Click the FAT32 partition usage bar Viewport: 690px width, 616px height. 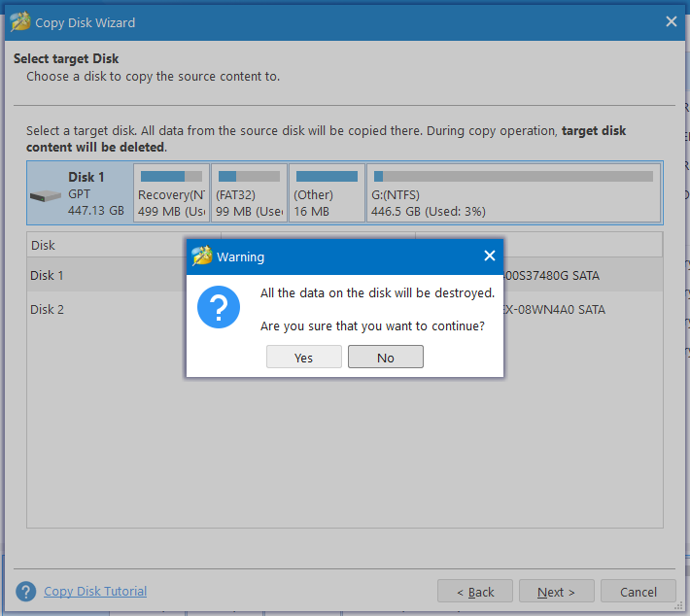(249, 177)
